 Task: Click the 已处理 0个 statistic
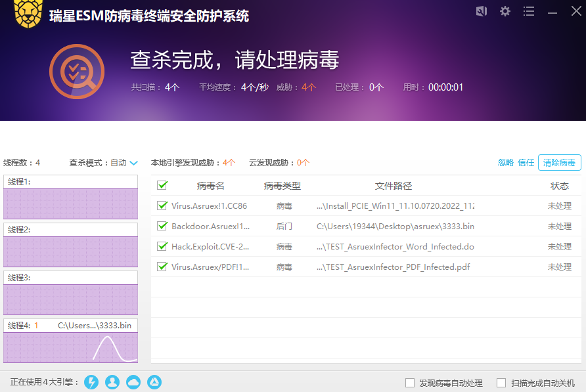click(x=359, y=87)
